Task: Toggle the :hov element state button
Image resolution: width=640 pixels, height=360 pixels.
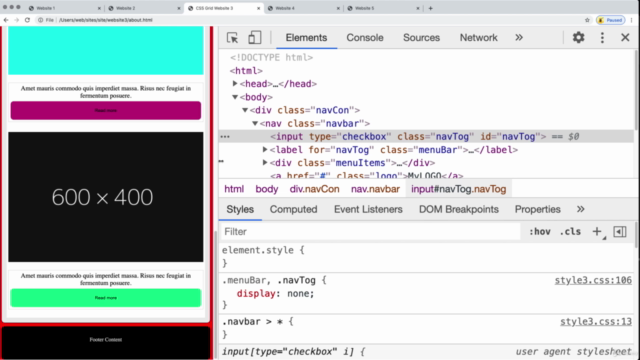Action: click(x=540, y=232)
